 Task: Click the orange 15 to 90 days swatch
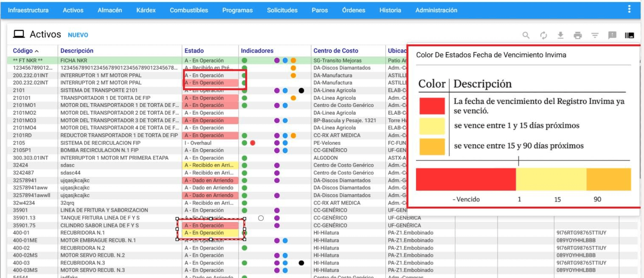point(431,146)
